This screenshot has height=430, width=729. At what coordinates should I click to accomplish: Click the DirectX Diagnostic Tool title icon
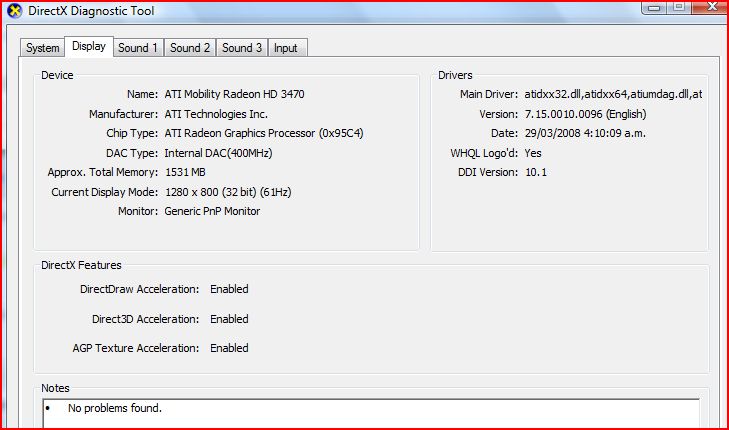pos(14,11)
